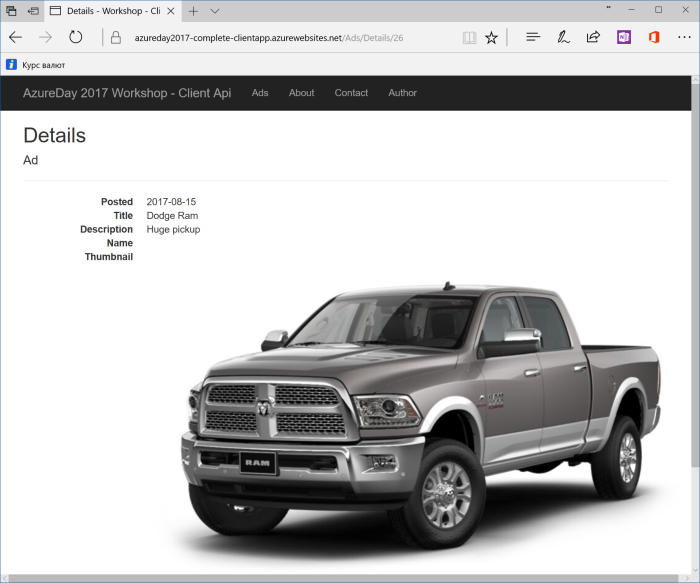Open the OneNote clipper extension icon
700x583 pixels.
click(624, 37)
